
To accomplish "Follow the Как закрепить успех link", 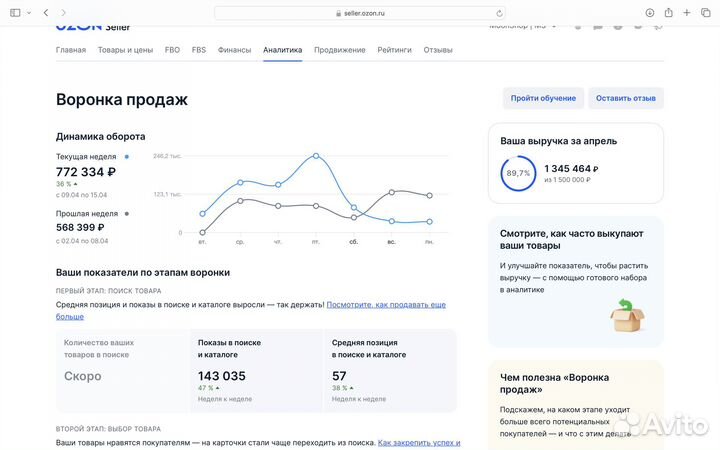I will pos(419,443).
